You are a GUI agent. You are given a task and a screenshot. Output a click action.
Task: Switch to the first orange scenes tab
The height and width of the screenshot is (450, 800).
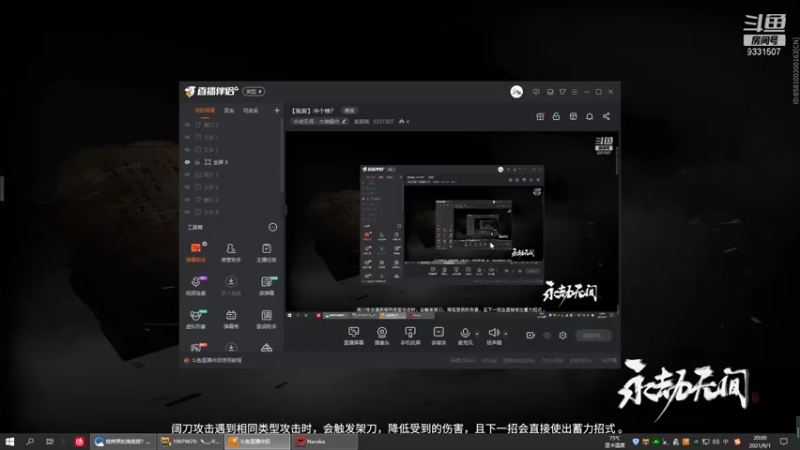(205, 110)
